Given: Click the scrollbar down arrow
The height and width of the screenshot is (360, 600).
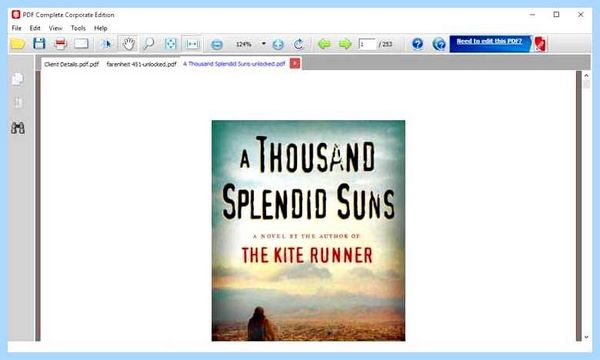Looking at the screenshot, I should pos(586,337).
